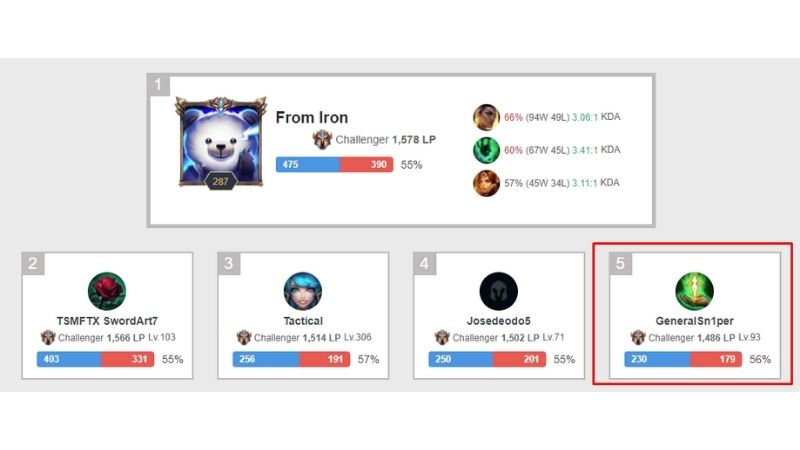Click SwordArt7's 403 wins 331 losses bar

coord(95,359)
